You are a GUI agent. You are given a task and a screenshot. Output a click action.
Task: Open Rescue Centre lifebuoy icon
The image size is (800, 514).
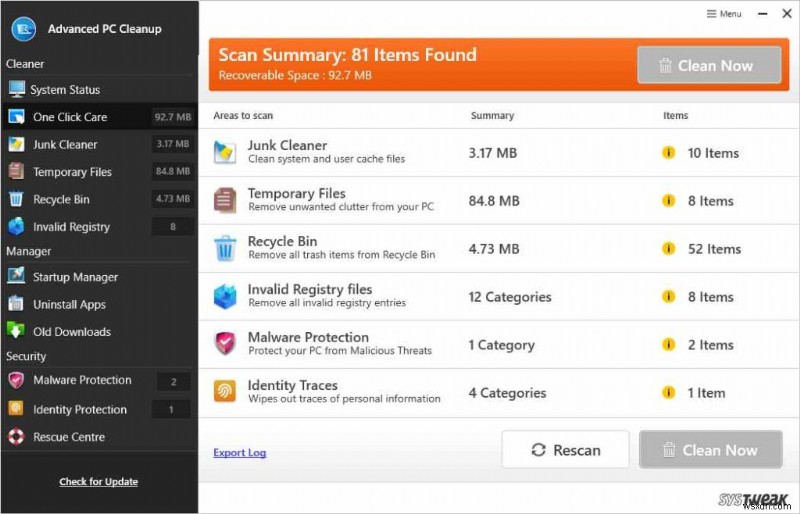pyautogui.click(x=16, y=437)
